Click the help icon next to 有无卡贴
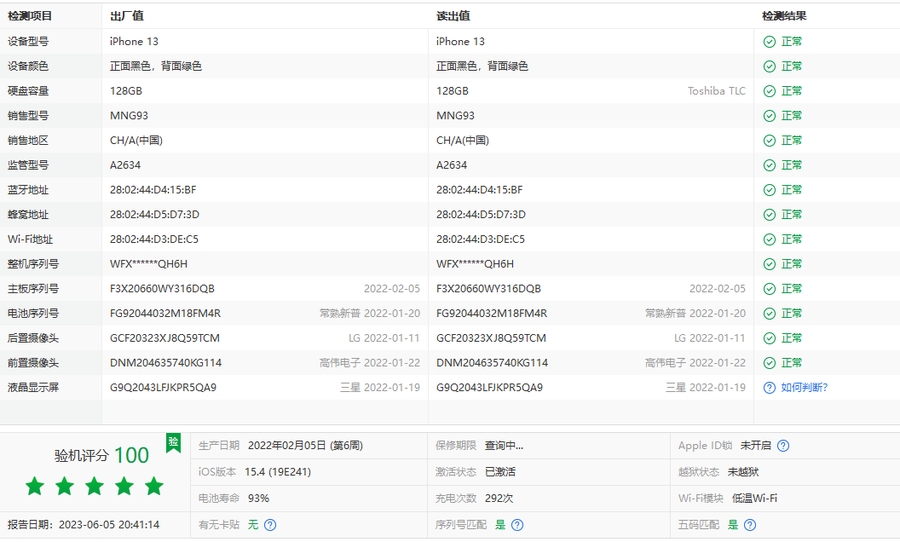The height and width of the screenshot is (542, 900). pos(270,524)
